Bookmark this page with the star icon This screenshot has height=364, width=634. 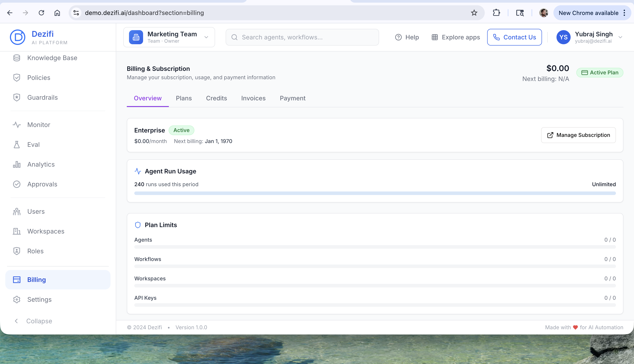(x=474, y=13)
